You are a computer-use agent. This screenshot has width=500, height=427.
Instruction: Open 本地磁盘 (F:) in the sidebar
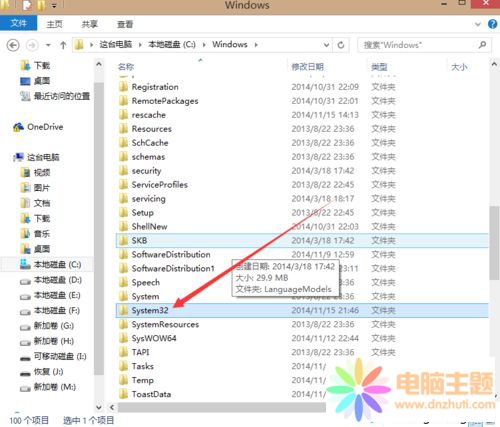pos(50,311)
